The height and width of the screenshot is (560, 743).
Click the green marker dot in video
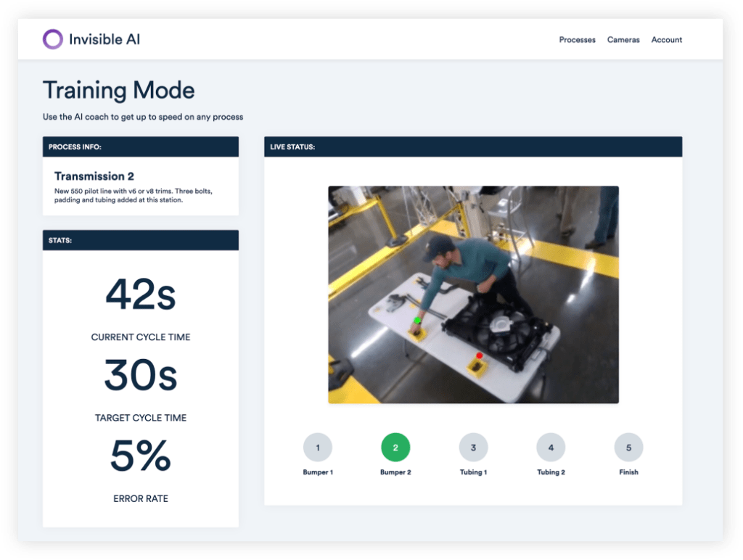pos(418,320)
